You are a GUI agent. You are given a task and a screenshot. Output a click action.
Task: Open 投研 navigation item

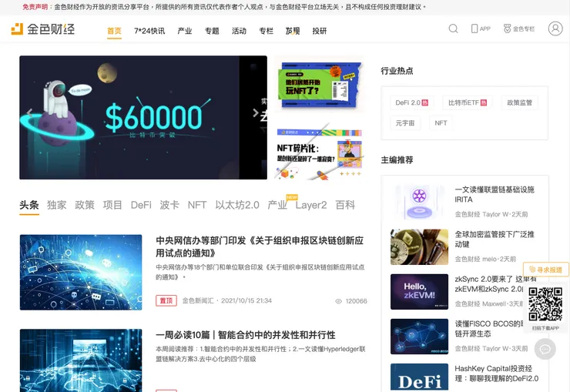320,32
